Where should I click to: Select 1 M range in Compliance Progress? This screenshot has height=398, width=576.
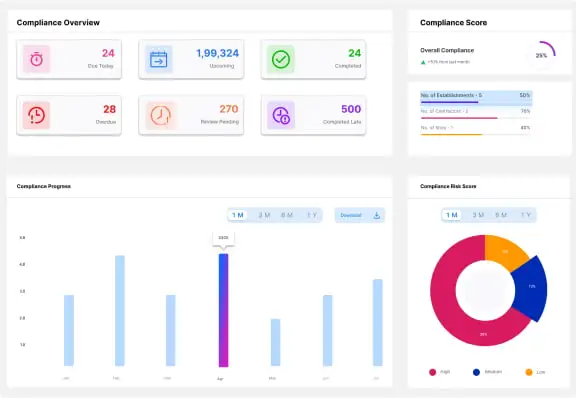[238, 215]
